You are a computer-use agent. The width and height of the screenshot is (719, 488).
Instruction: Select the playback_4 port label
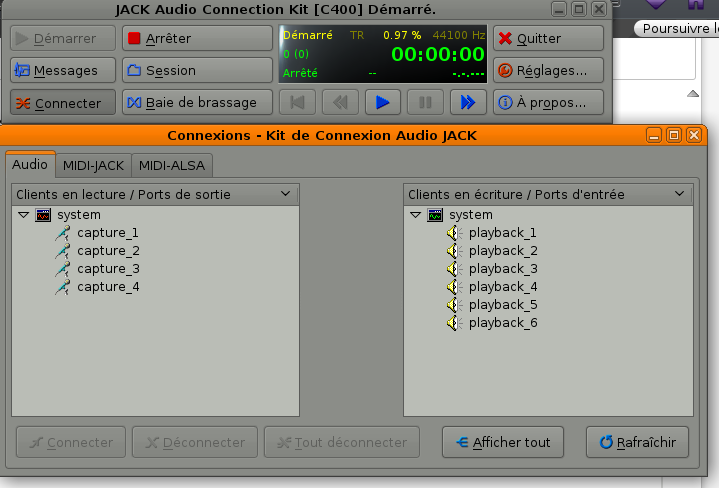coord(503,287)
